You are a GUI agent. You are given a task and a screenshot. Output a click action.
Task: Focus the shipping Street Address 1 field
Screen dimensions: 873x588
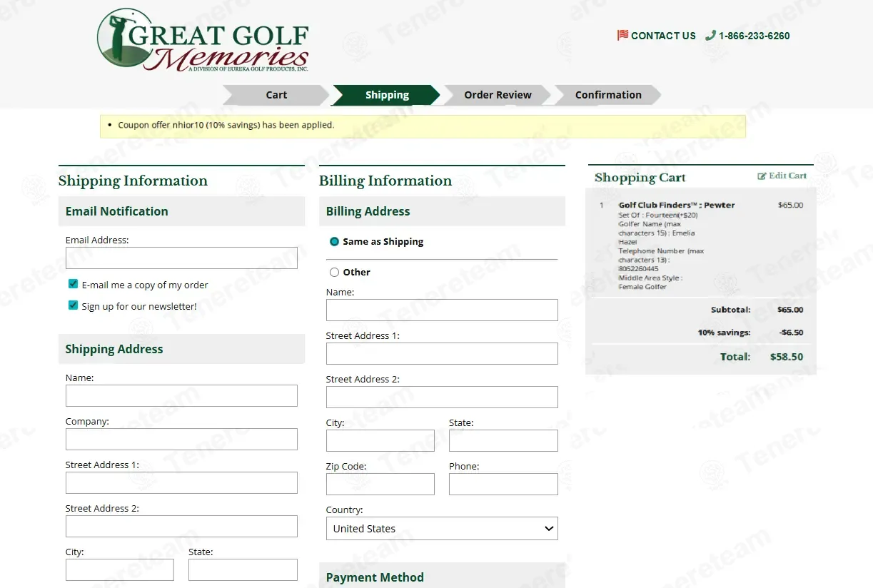(181, 483)
